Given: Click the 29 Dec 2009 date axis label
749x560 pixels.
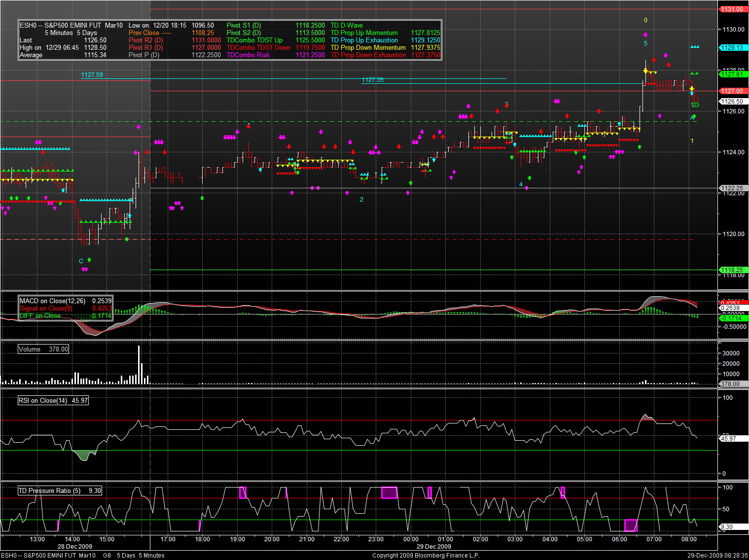Looking at the screenshot, I should tap(434, 546).
